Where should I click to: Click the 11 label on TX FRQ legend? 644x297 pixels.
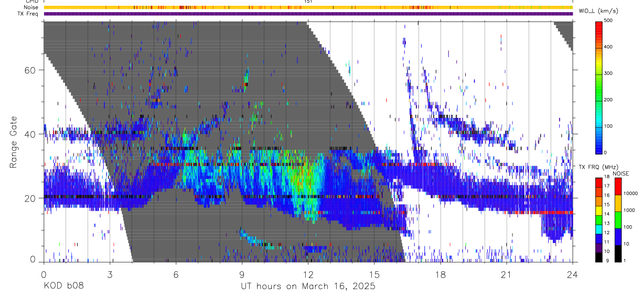pyautogui.click(x=606, y=242)
